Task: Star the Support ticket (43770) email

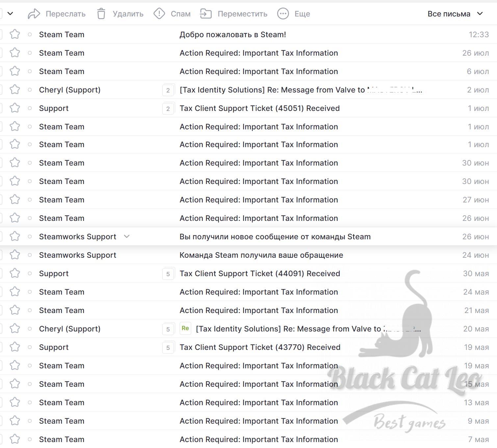Action: tap(15, 347)
